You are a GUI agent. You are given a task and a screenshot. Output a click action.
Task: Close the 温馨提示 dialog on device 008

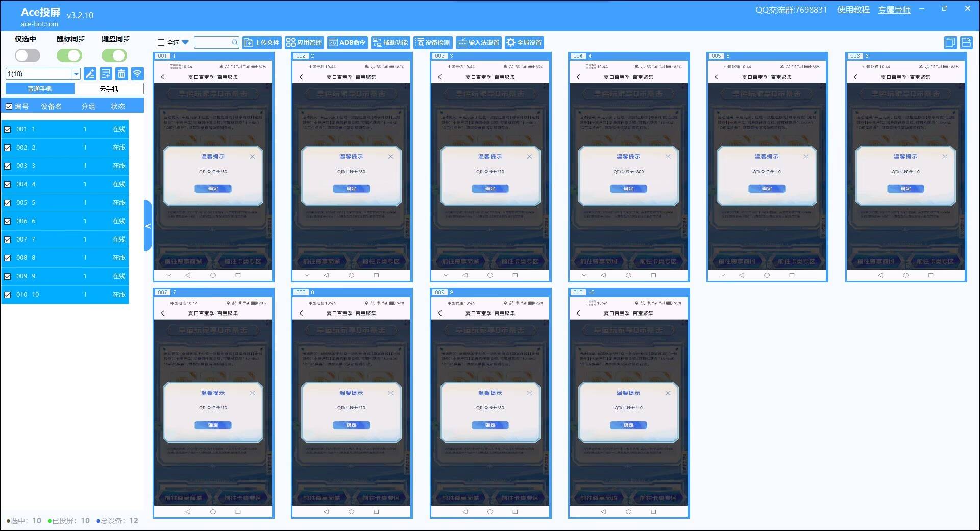coord(390,393)
